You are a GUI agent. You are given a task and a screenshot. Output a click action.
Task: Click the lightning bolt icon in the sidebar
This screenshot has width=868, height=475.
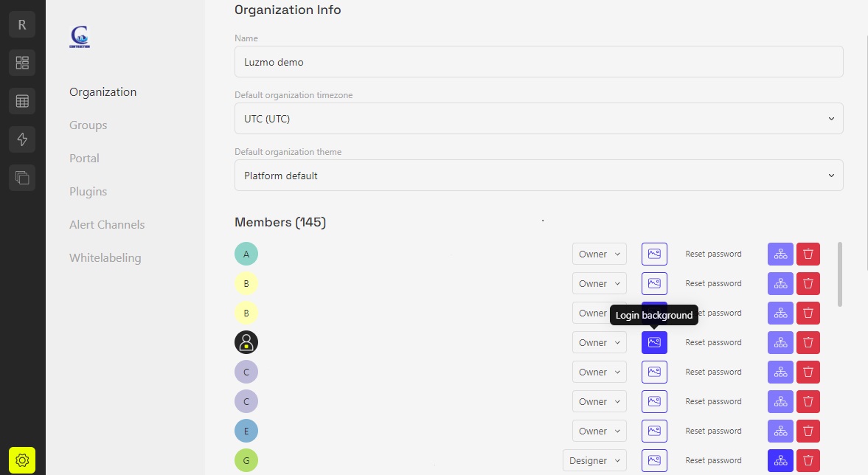point(22,139)
